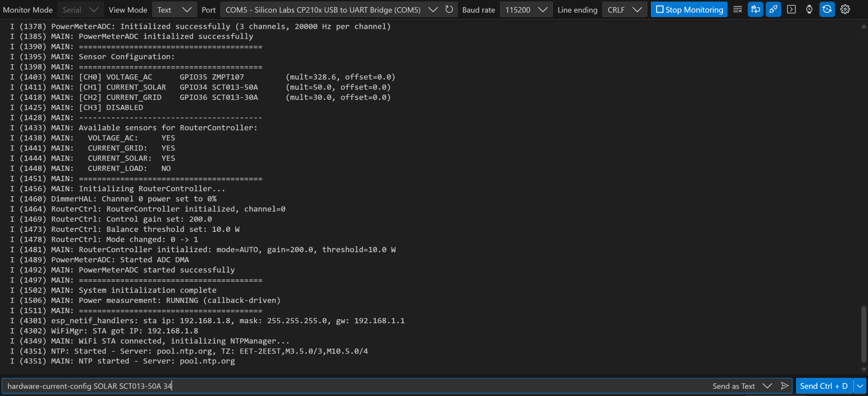Click the paper-plane send icon

[x=785, y=386]
